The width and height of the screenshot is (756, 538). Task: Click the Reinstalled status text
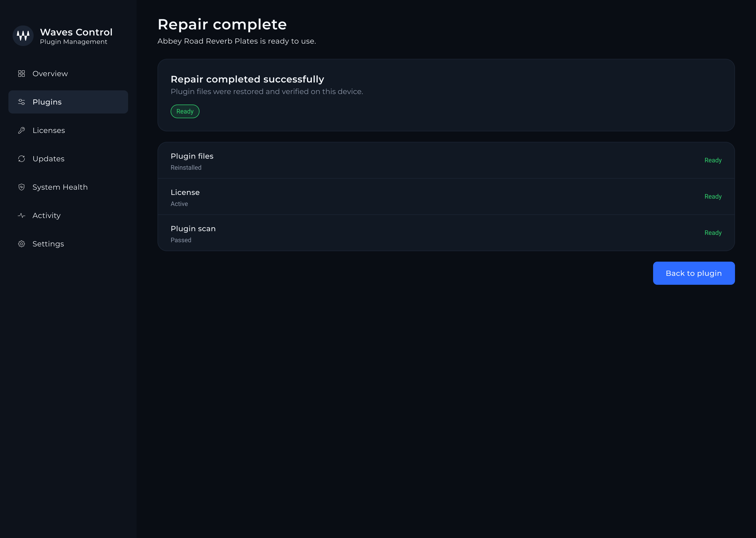tap(186, 168)
